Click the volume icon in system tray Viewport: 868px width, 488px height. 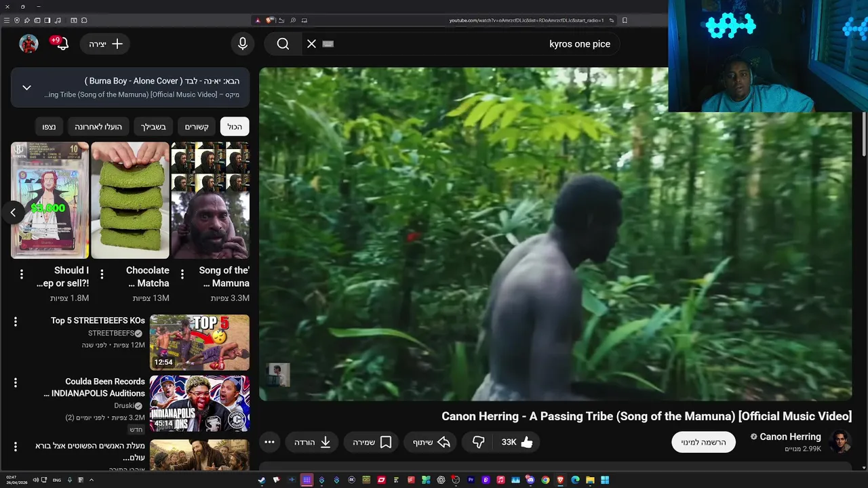(x=35, y=480)
